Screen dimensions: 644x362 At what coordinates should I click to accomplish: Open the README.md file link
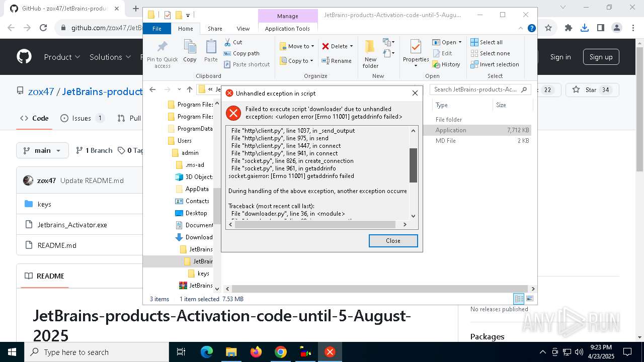point(57,245)
